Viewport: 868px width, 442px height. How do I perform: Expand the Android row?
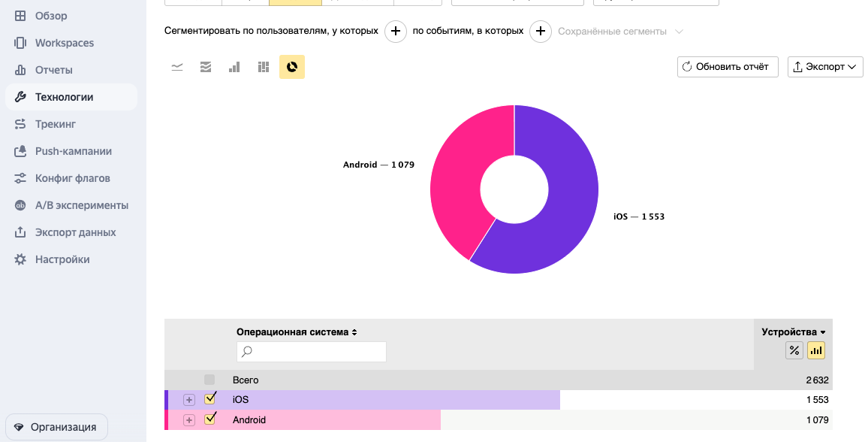click(x=189, y=420)
